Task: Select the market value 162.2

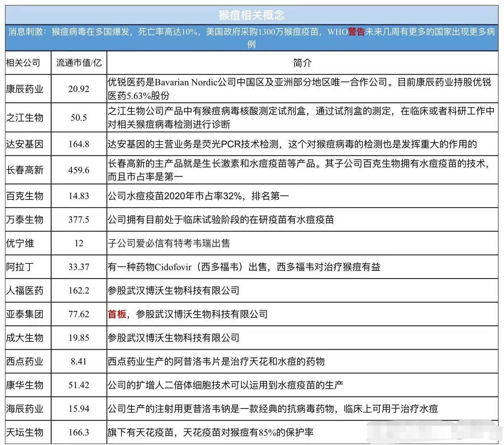Action: click(79, 291)
